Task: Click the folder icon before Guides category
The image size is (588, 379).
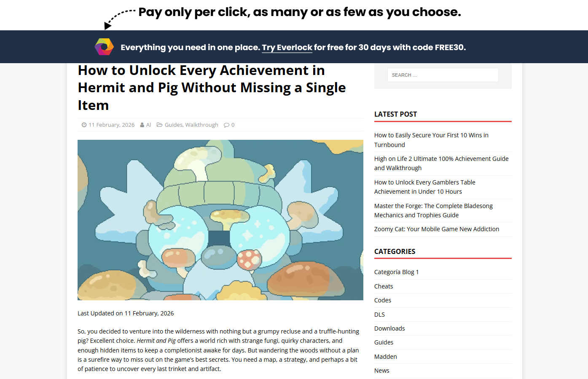Action: pos(160,125)
